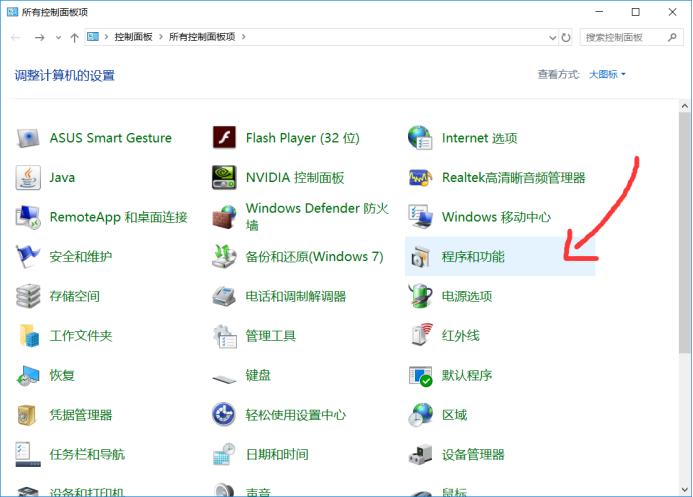Click the 电话和调制解调器 icon
Screen dimensions: 693x497
click(224, 296)
